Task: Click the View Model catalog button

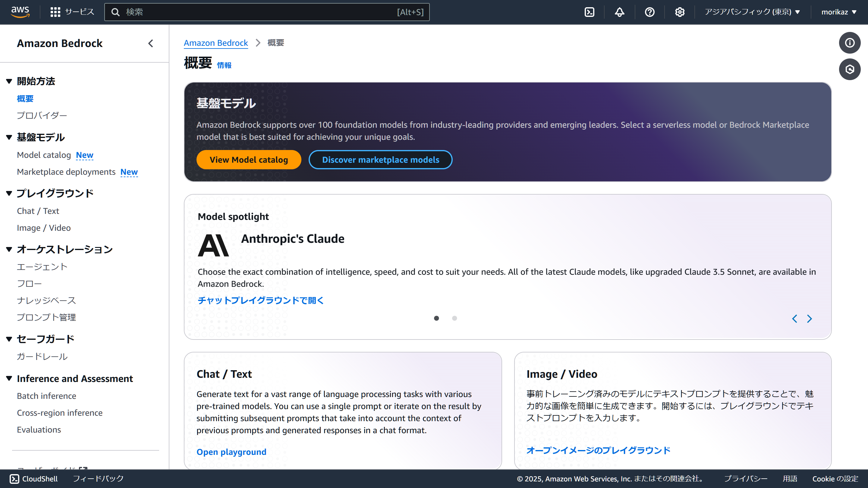Action: [249, 160]
